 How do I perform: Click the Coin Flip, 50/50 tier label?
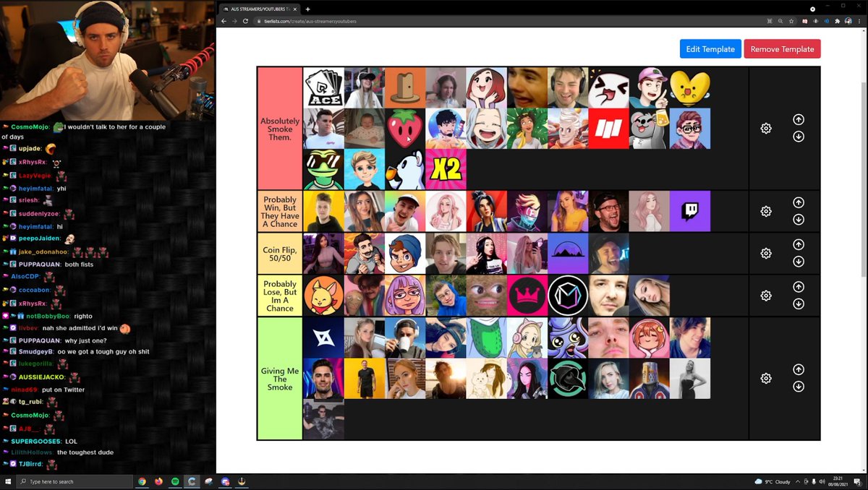(x=280, y=254)
